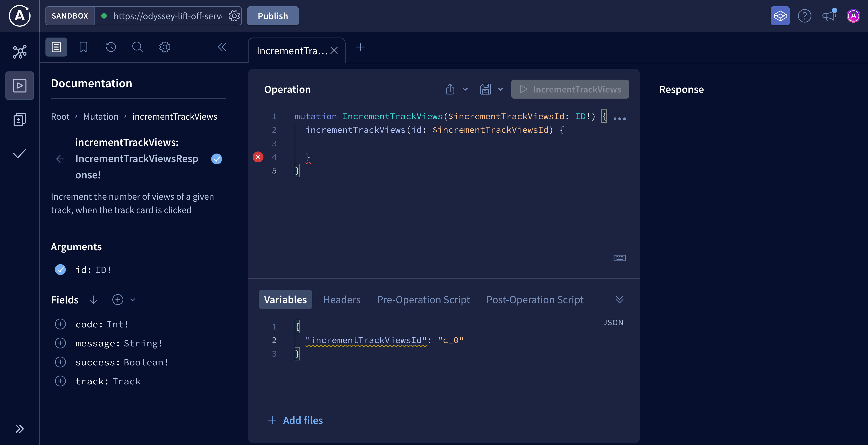Open the Pre-Operation Script tab
This screenshot has width=868, height=445.
point(423,299)
